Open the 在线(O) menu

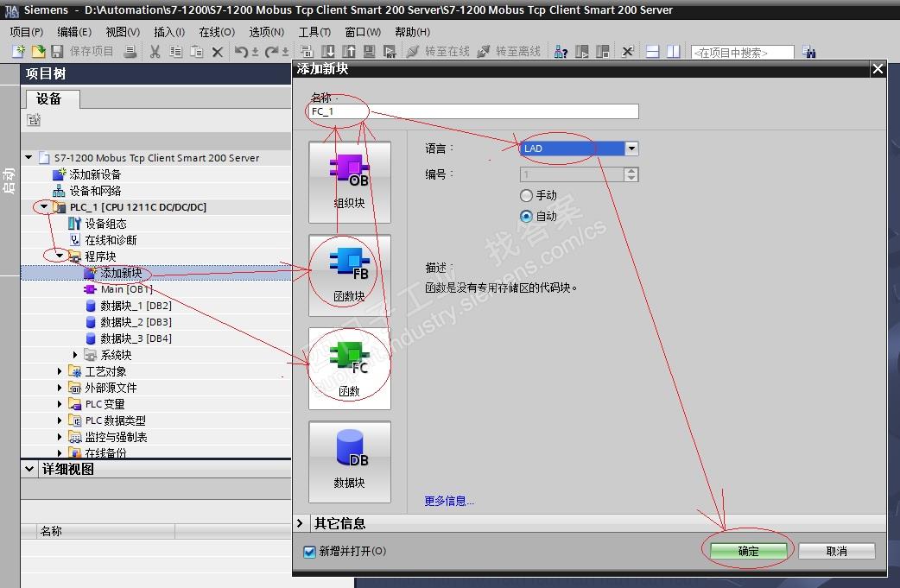tap(217, 32)
